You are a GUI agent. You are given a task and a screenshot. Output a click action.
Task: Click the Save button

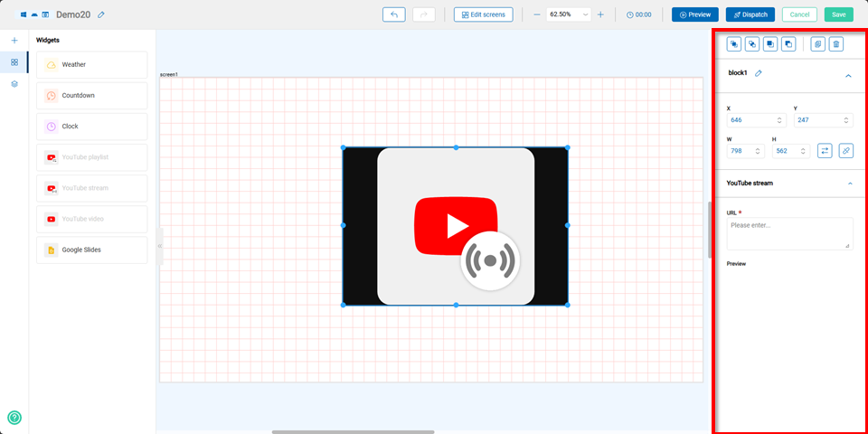[838, 14]
